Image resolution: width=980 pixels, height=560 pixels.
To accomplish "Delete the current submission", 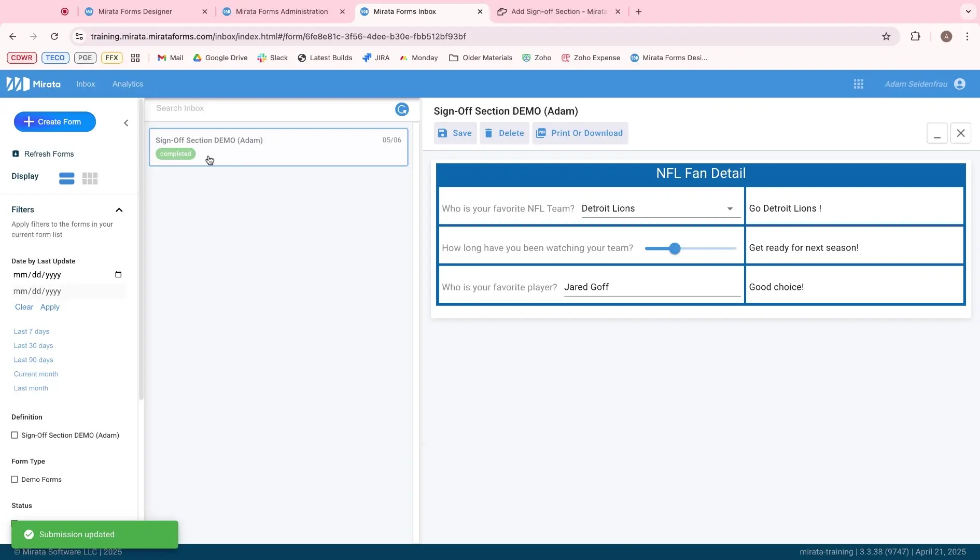I will click(x=504, y=133).
